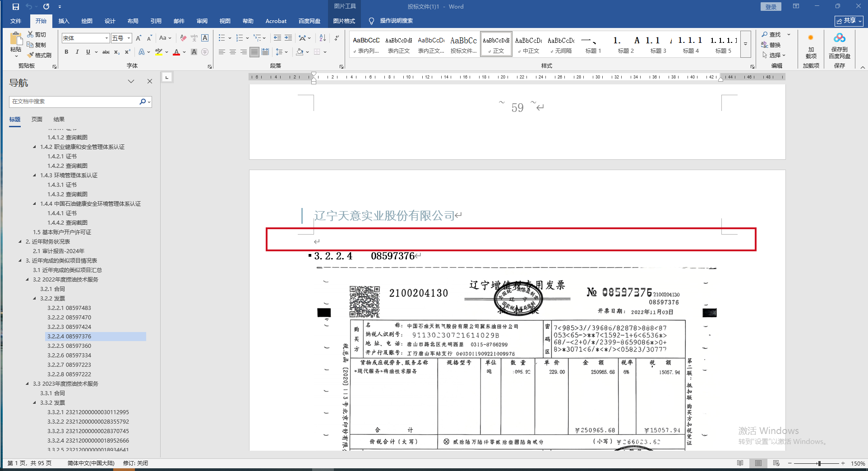
Task: Collapse 3.3 2023年度捞油技术服务 node
Action: pyautogui.click(x=28, y=383)
